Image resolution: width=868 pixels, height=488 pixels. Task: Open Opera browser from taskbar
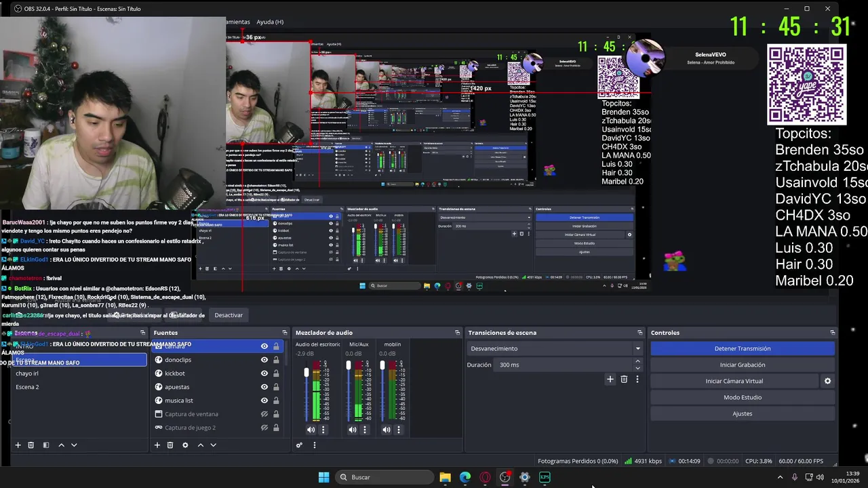point(485,477)
